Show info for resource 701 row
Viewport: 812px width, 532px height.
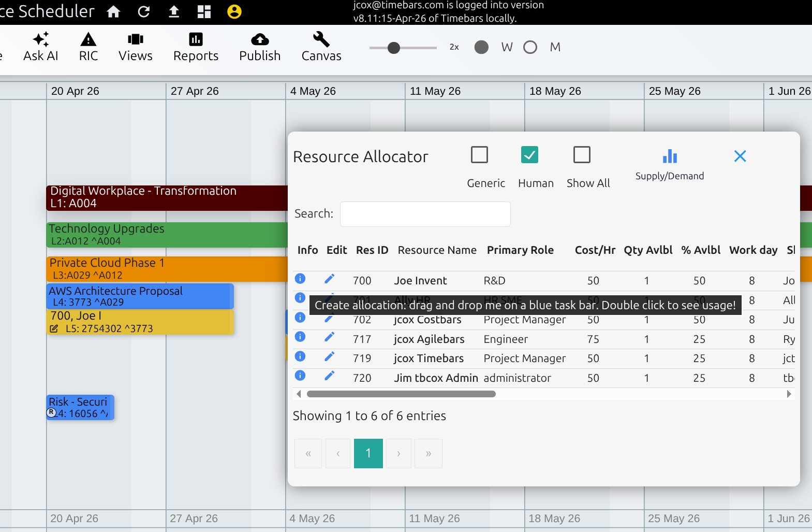300,297
